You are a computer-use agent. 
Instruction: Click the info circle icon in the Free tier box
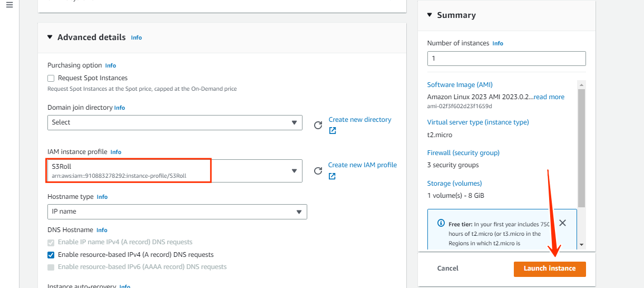[441, 223]
